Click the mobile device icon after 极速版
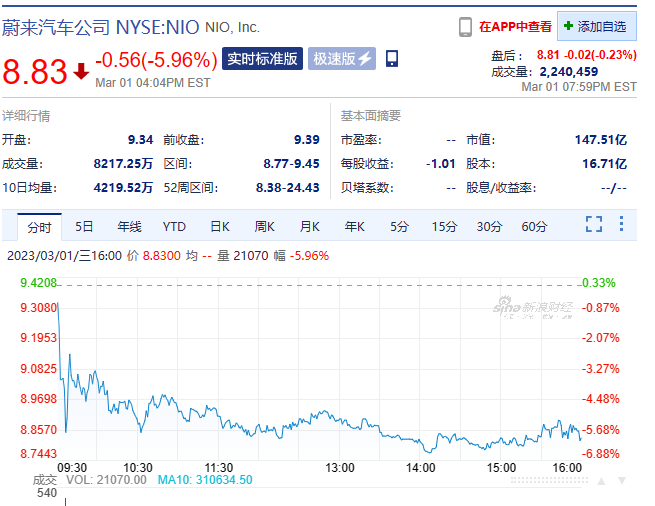Image resolution: width=655 pixels, height=506 pixels. tap(392, 58)
